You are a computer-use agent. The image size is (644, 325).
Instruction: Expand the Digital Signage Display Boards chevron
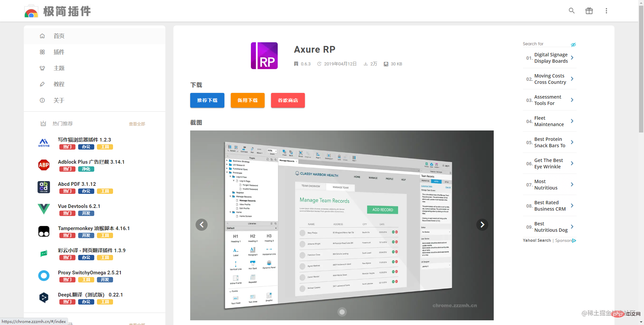click(572, 58)
